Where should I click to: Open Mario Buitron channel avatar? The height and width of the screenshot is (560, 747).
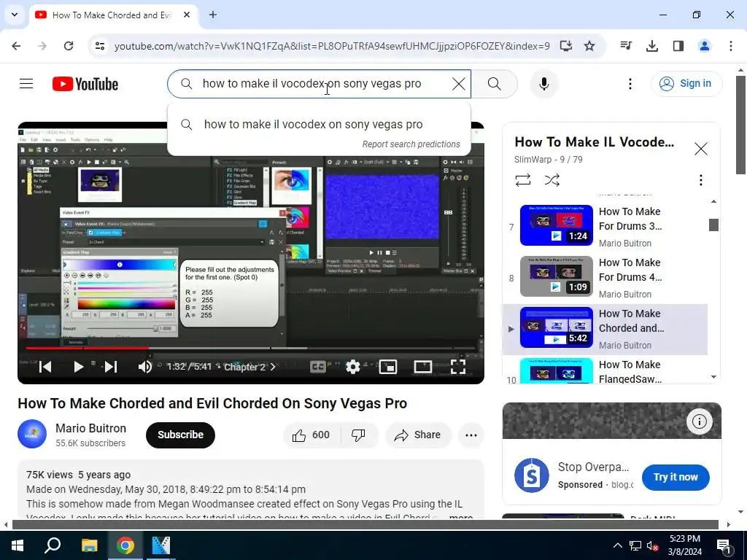(x=32, y=434)
